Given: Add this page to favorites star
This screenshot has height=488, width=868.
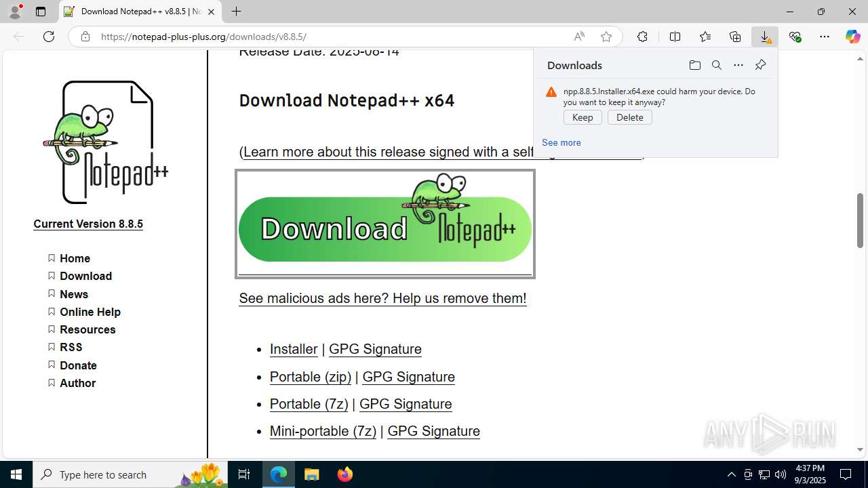Looking at the screenshot, I should point(606,37).
